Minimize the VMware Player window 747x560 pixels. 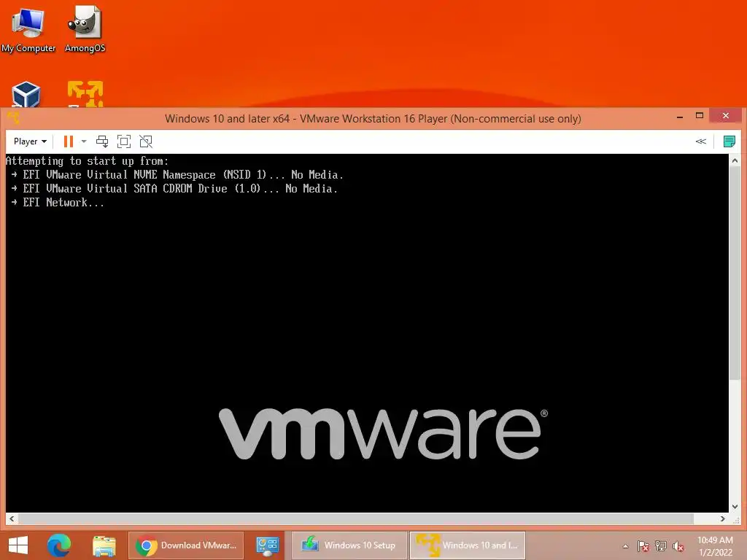click(680, 116)
